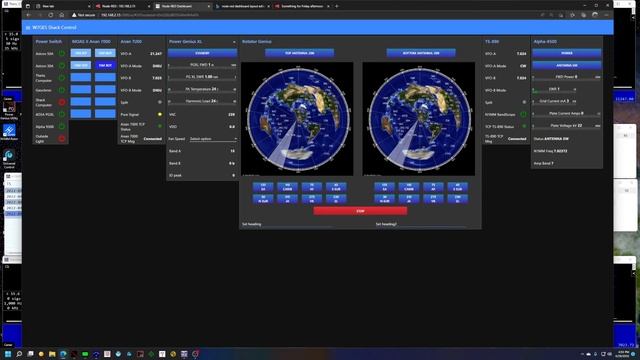
Task: Click the bottom antenna azimuth map
Action: (x=419, y=119)
